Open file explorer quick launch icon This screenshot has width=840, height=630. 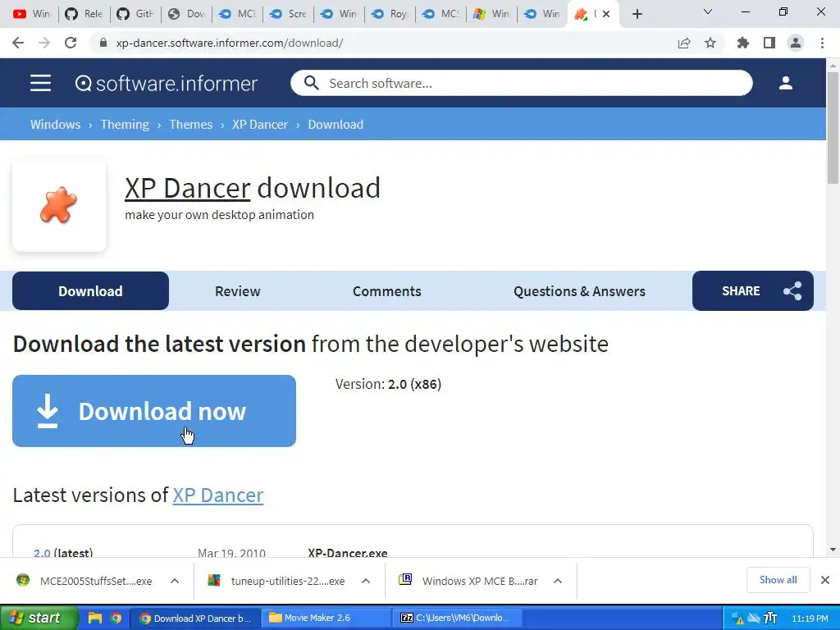pyautogui.click(x=95, y=618)
